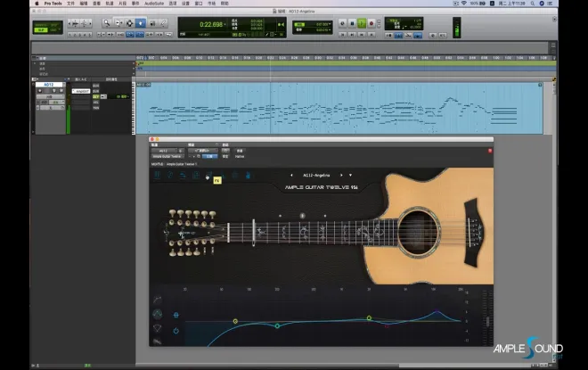588x370 pixels.
Task: Toggle the highlighted blue plugin header button
Action: click(x=209, y=157)
